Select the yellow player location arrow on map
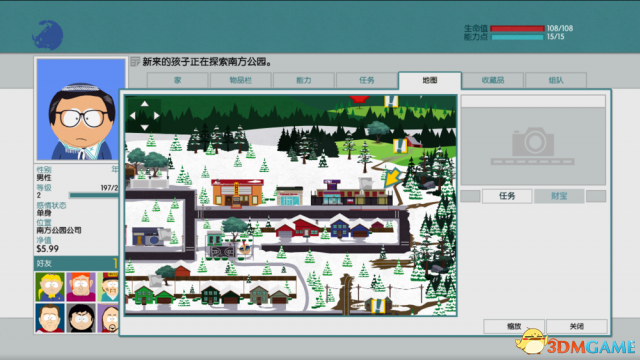640x360 pixels. coord(393,178)
